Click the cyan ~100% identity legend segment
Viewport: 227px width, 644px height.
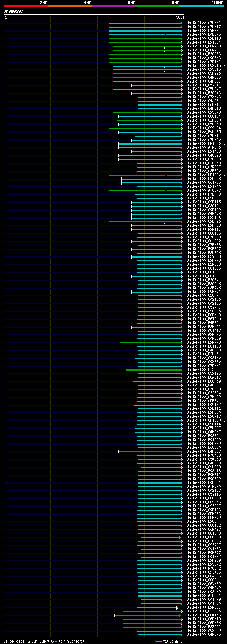201,6
